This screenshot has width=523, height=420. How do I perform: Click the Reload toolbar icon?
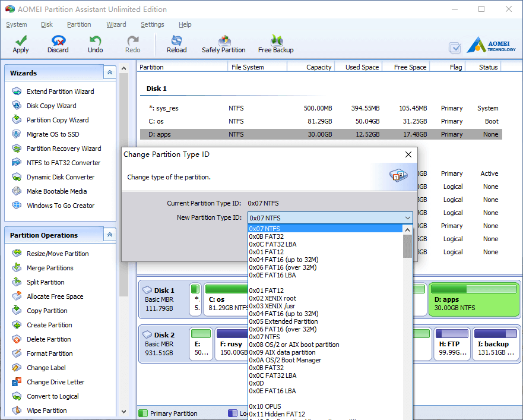(x=176, y=40)
